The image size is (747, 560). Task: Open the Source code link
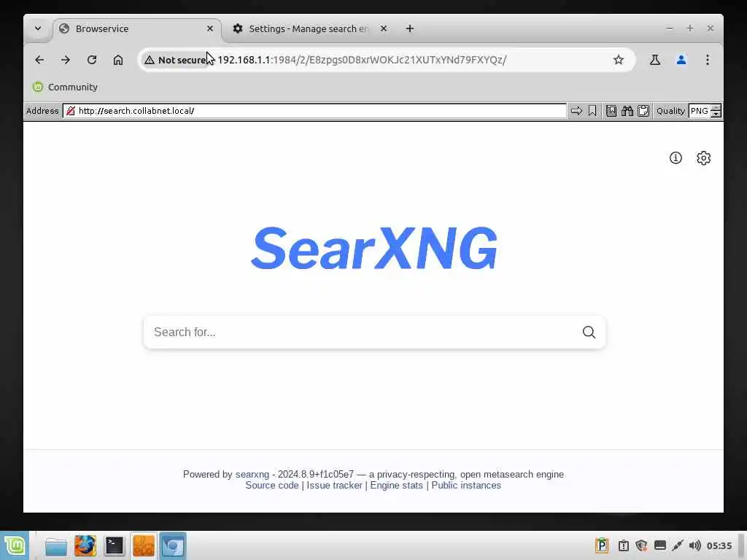(x=272, y=485)
